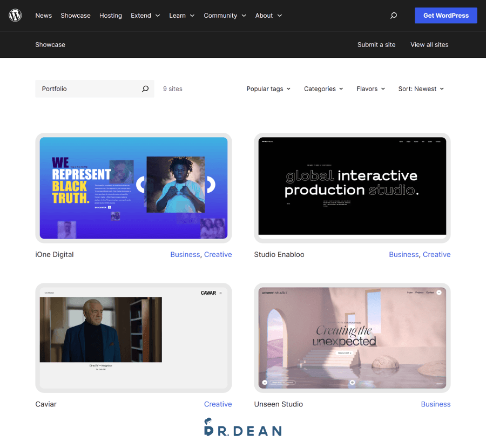Open the Caviar site thumbnail
The height and width of the screenshot is (448, 486).
(133, 338)
